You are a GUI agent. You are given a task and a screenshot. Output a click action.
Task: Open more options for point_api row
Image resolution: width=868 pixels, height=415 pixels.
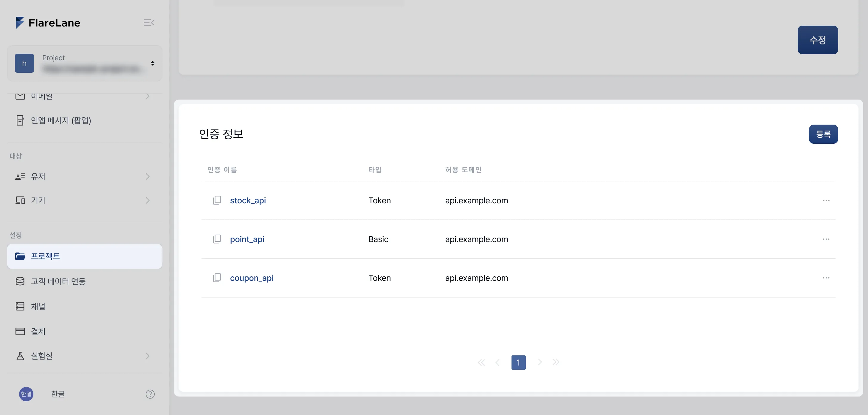pos(826,239)
